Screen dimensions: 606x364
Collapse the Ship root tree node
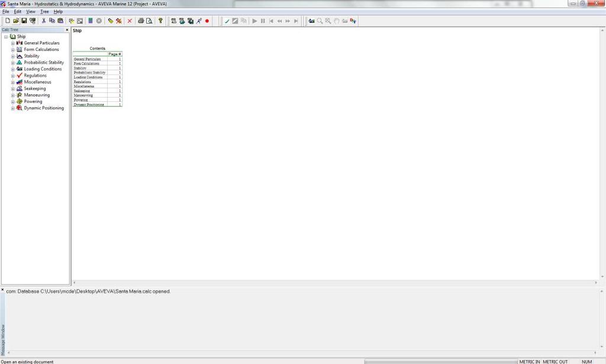pyautogui.click(x=6, y=37)
